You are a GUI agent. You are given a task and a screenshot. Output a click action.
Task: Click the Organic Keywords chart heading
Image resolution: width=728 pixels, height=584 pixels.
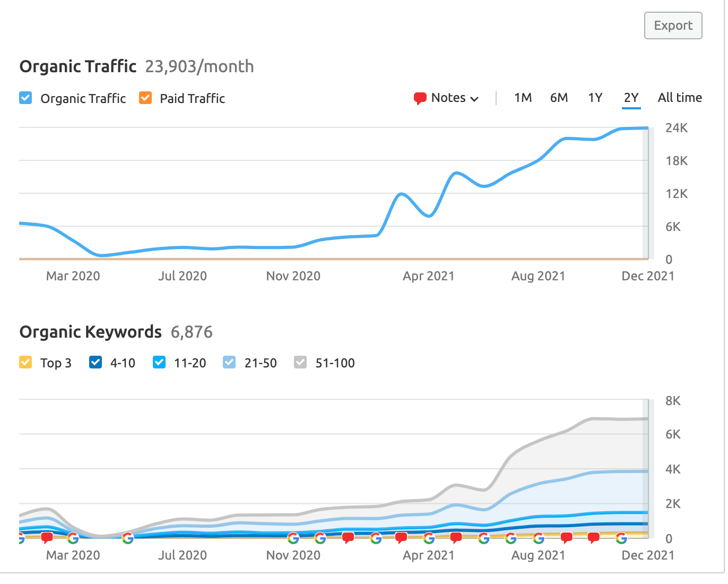pos(91,332)
